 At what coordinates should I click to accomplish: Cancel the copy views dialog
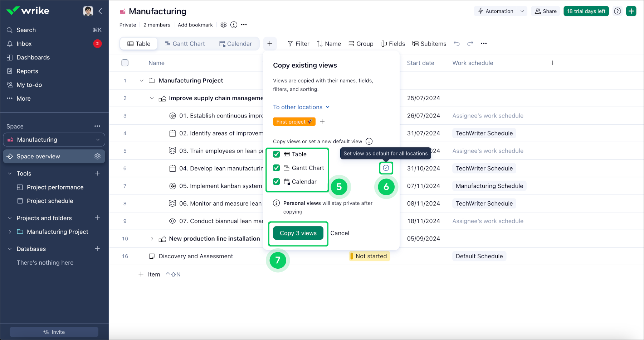pos(340,233)
